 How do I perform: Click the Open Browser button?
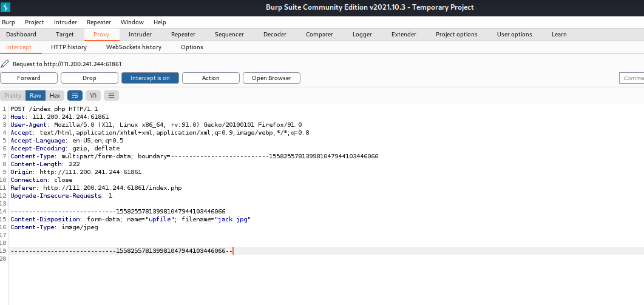(x=271, y=78)
